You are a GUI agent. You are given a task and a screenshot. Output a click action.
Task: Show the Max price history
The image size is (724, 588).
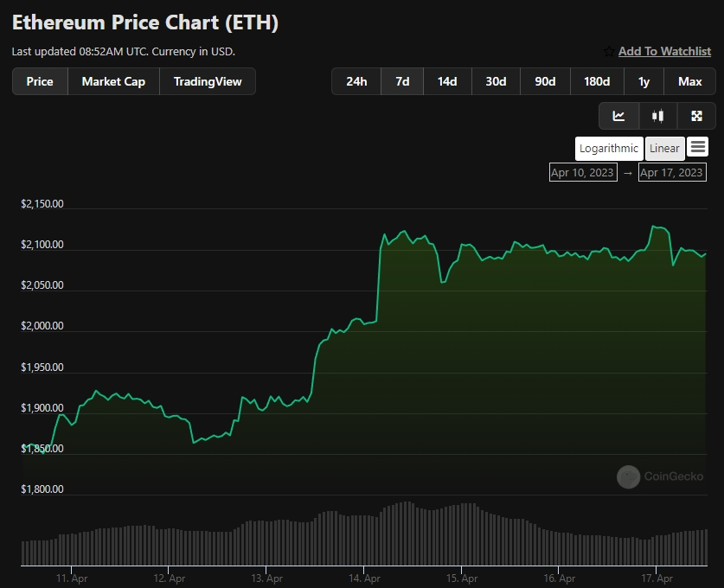[689, 81]
